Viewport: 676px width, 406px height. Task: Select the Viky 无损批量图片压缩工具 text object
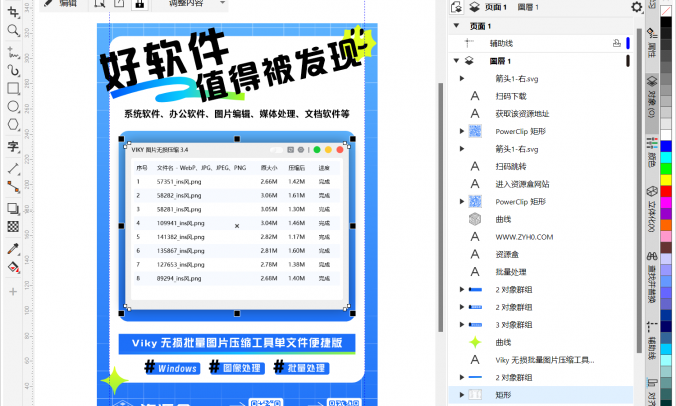(x=545, y=360)
